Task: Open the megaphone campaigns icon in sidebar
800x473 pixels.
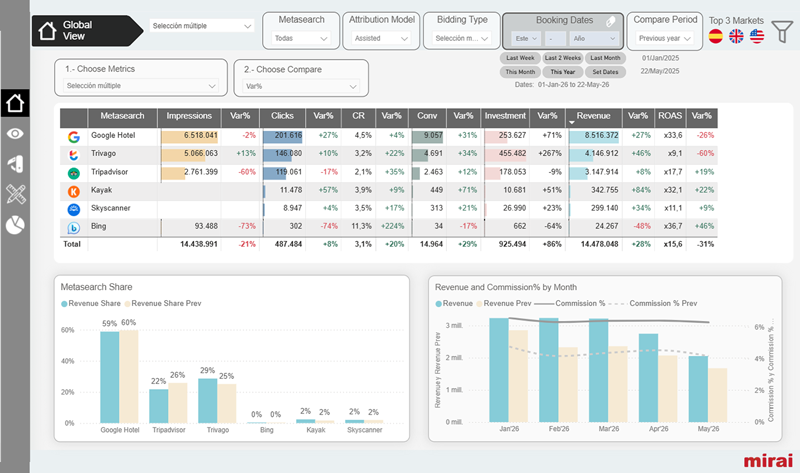Action: [x=15, y=163]
